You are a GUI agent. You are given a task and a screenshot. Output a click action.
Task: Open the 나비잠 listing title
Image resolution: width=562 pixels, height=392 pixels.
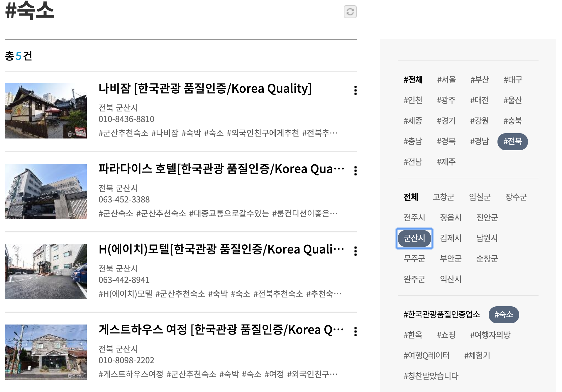click(205, 89)
